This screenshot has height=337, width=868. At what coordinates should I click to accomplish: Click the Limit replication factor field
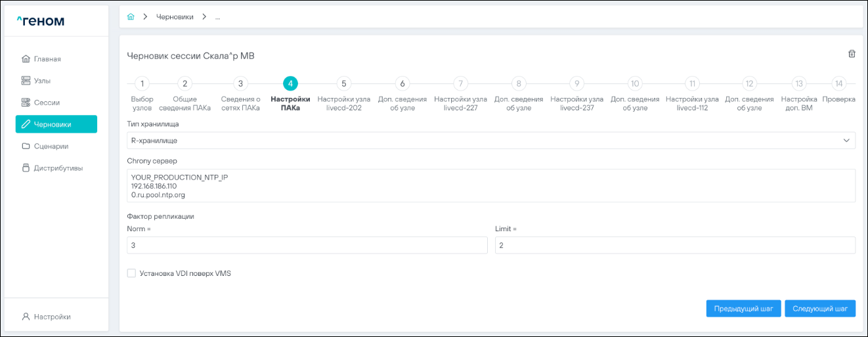pos(674,245)
